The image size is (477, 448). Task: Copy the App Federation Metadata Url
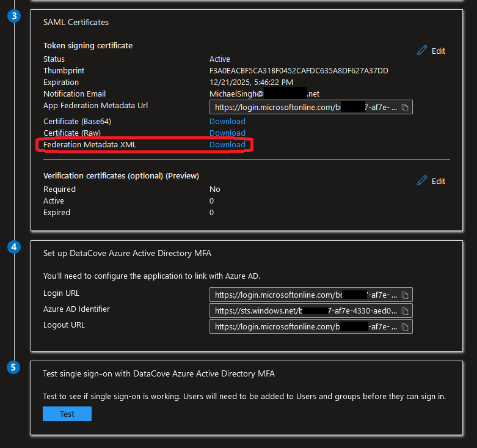point(404,108)
